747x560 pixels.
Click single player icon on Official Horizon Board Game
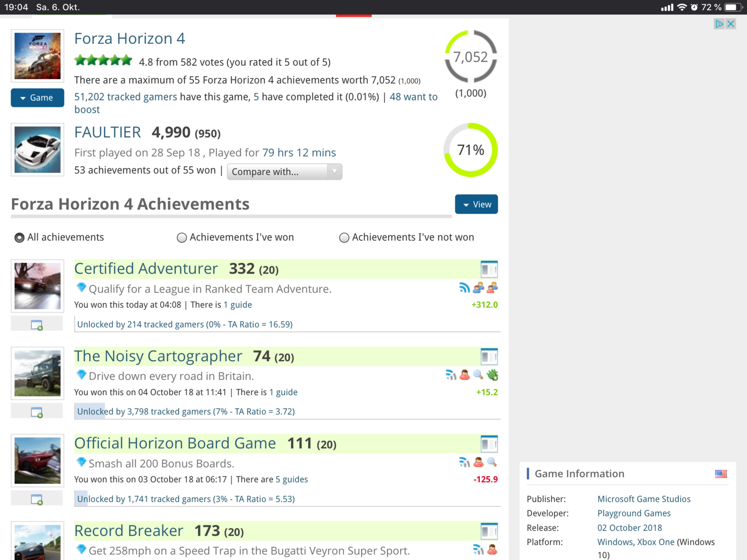tap(479, 462)
